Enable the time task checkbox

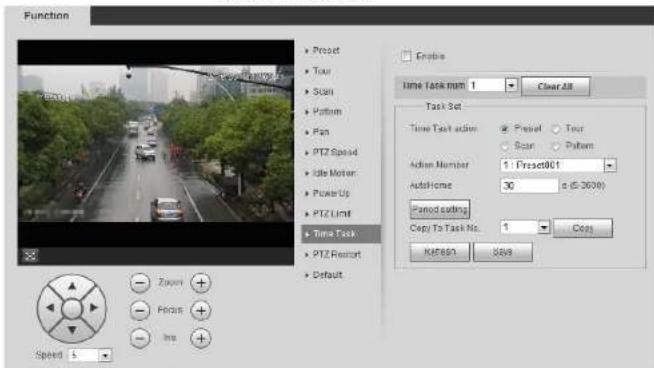tap(406, 56)
